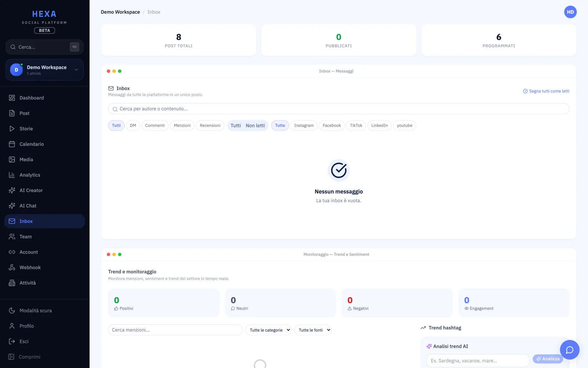Click the Esci logout icon
The width and height of the screenshot is (588, 368).
12,342
